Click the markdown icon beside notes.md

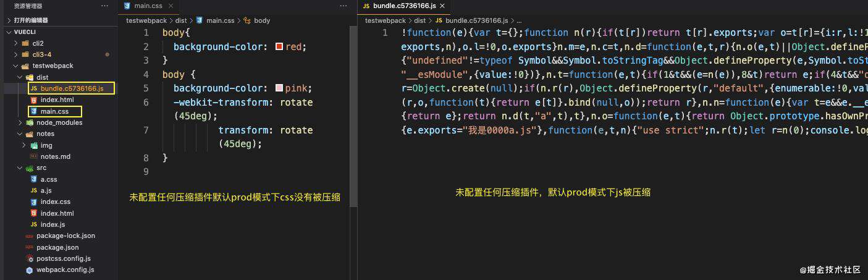pos(33,156)
